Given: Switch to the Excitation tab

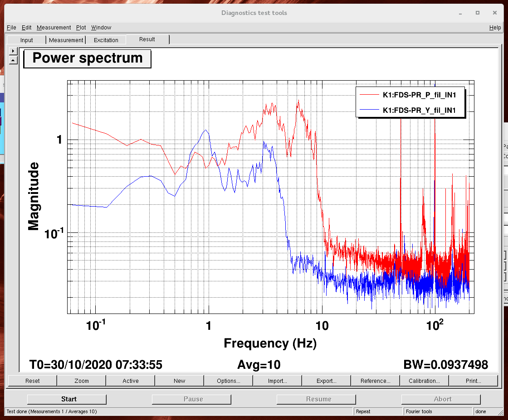Looking at the screenshot, I should tap(106, 40).
